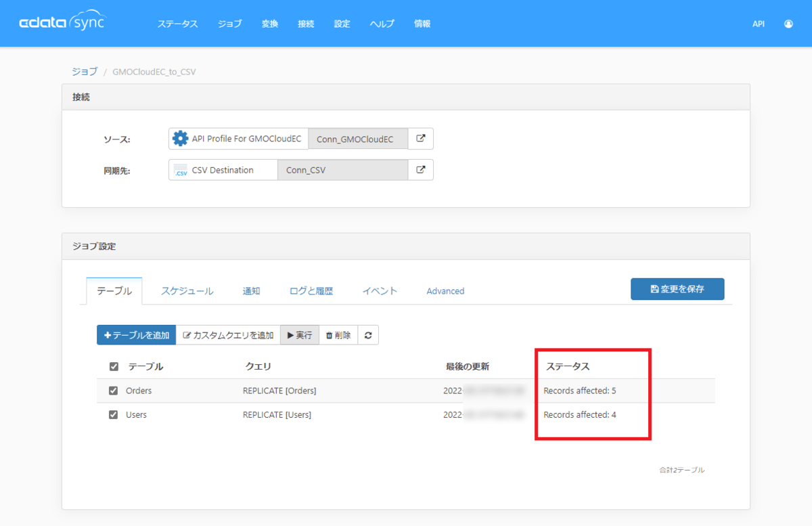812x526 pixels.
Task: Click the Conn_CSV connection field
Action: point(342,170)
